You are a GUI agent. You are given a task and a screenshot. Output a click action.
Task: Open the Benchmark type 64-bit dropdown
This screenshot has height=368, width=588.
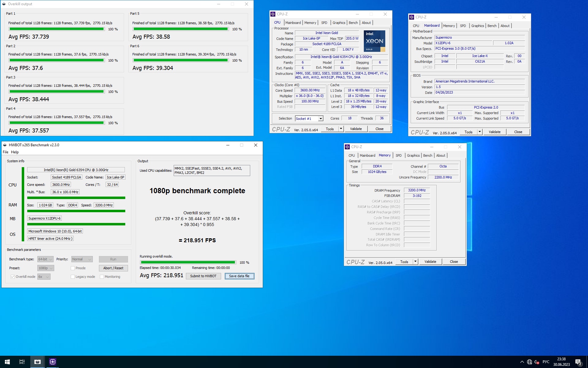(45, 259)
